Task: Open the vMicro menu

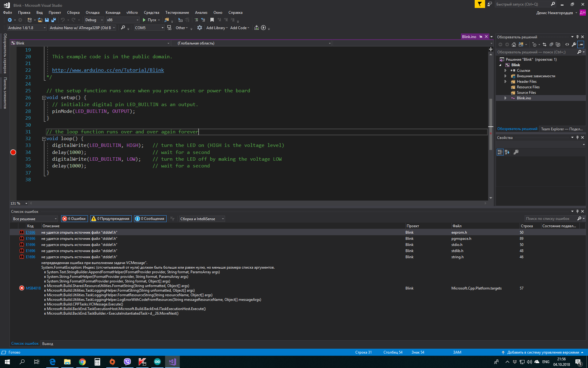Action: (x=132, y=13)
